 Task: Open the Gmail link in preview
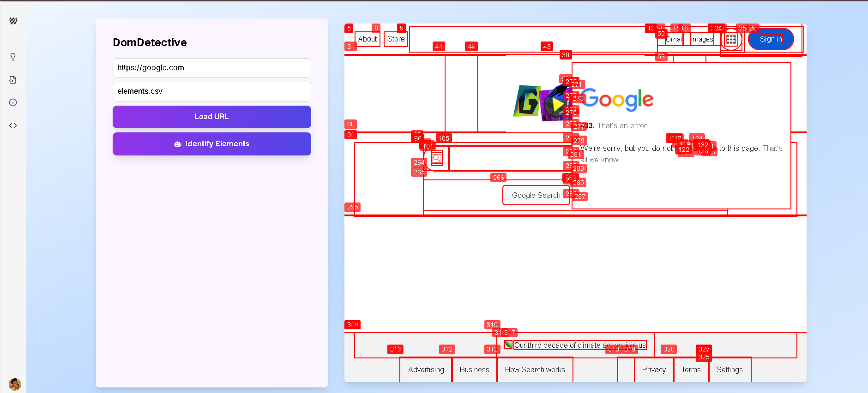tap(674, 39)
